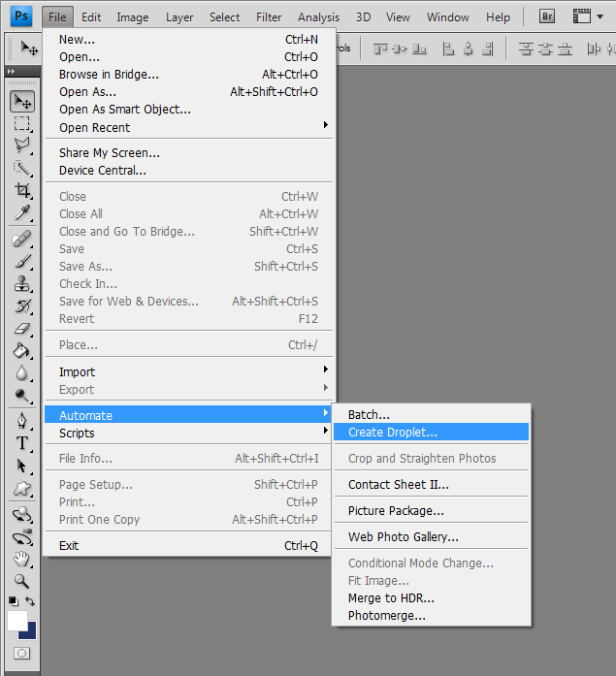Click Align right edges in options bar
Viewport: 616px width, 676px height.
coord(488,49)
